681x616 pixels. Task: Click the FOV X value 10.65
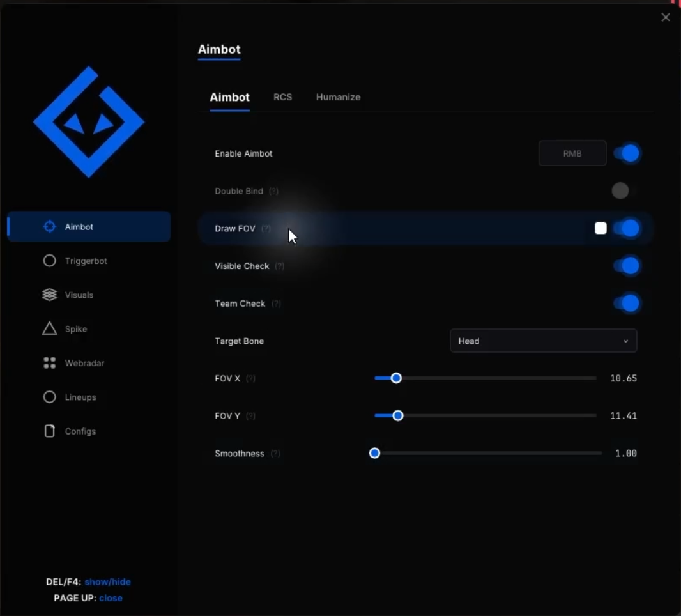[624, 378]
